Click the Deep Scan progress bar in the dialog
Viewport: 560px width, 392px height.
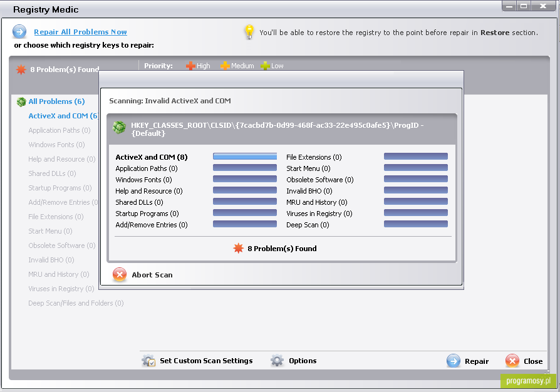click(x=416, y=224)
